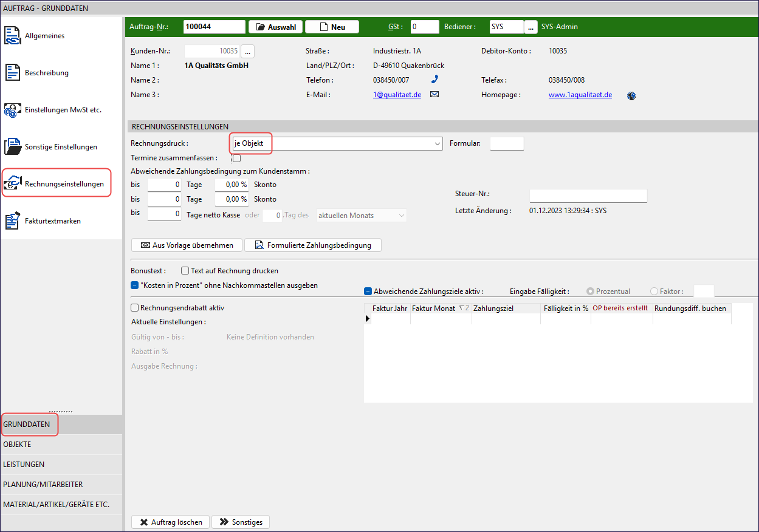Click the envelope icon beside the e-mail

pos(434,95)
